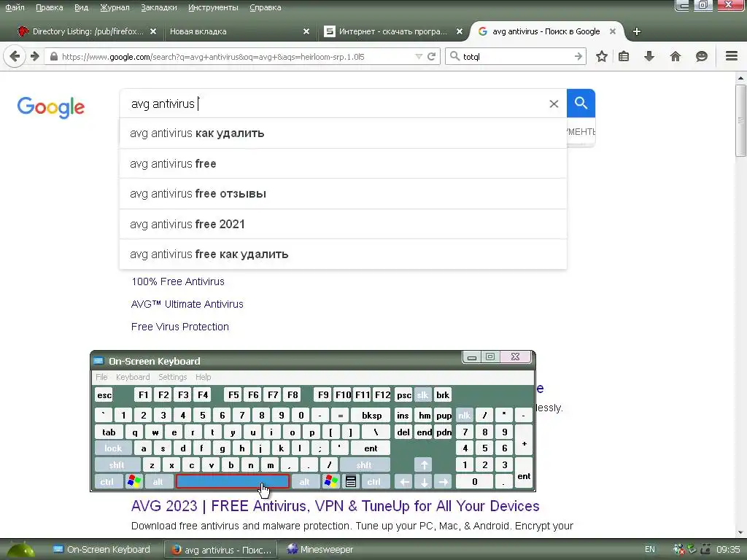
Task: Select suggestion avg antivirus free 2021
Action: coord(343,224)
